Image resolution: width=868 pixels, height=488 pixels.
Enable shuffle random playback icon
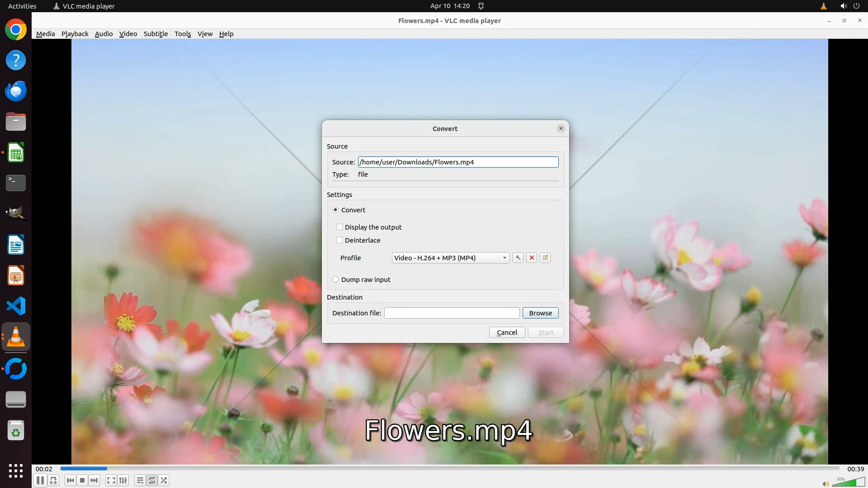[164, 480]
